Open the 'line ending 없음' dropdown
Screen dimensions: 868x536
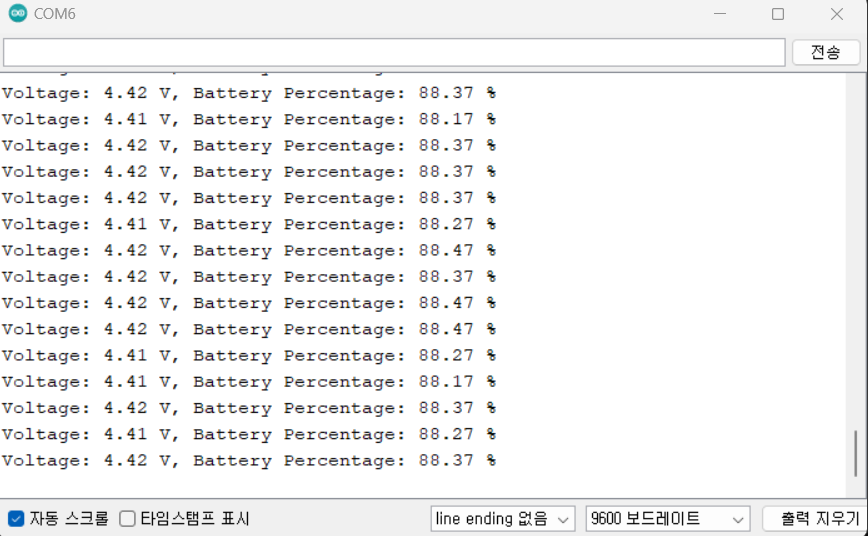coord(502,519)
